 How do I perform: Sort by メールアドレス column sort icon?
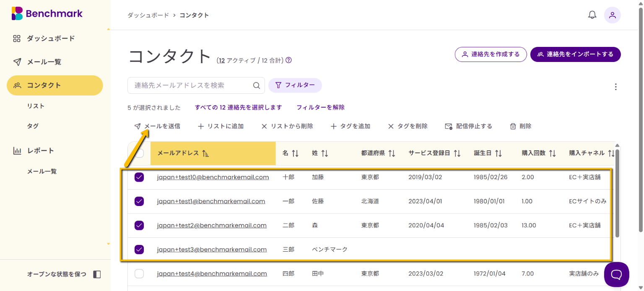pos(205,153)
